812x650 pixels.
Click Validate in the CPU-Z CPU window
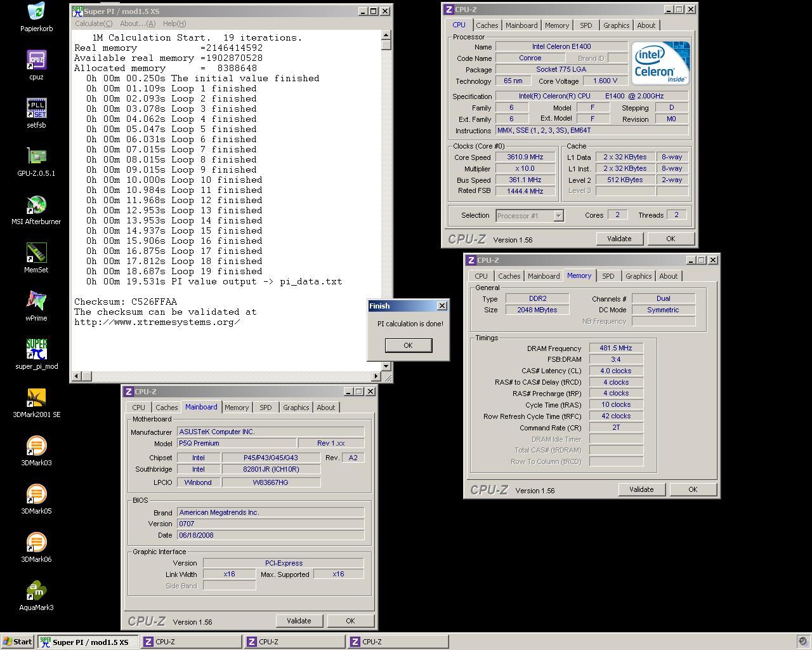619,239
